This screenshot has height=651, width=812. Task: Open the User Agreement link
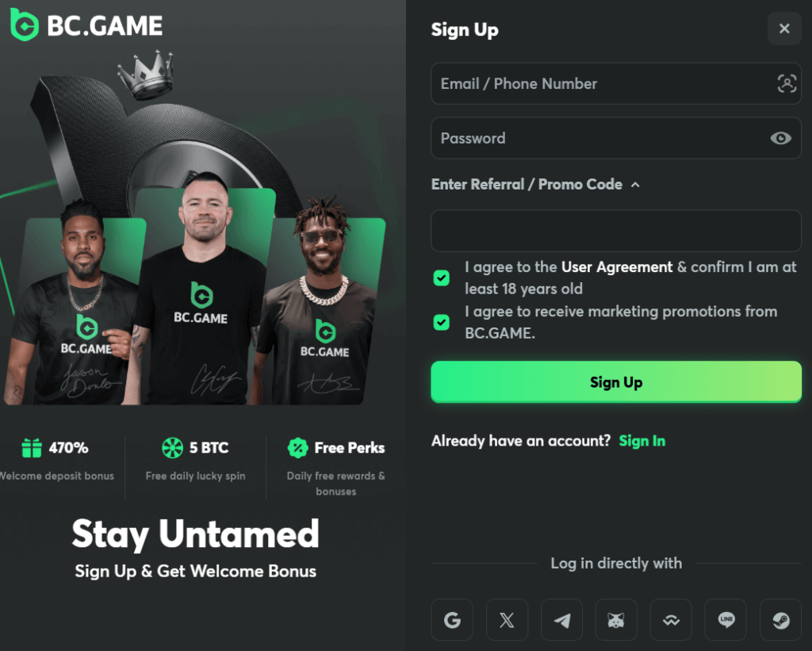tap(617, 267)
